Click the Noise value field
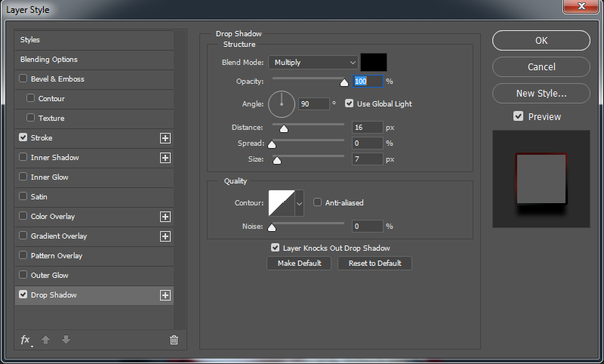This screenshot has height=364, width=604. point(368,227)
